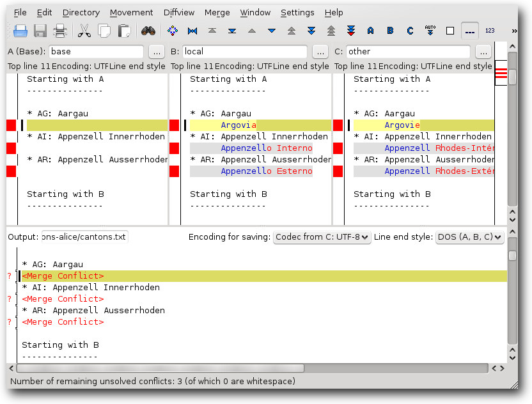Click the horizontal scrollbar handle at bottom
Viewport: 532px width, 404px height.
tap(160, 368)
